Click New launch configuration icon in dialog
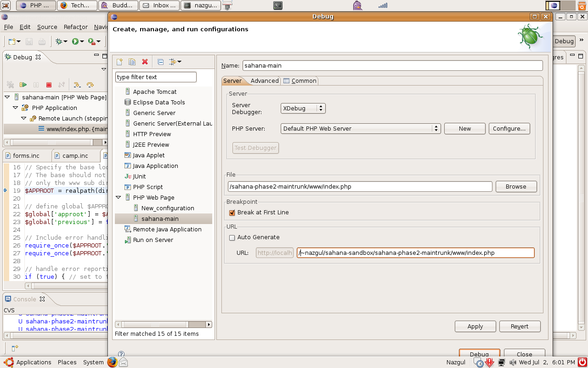 coord(119,62)
